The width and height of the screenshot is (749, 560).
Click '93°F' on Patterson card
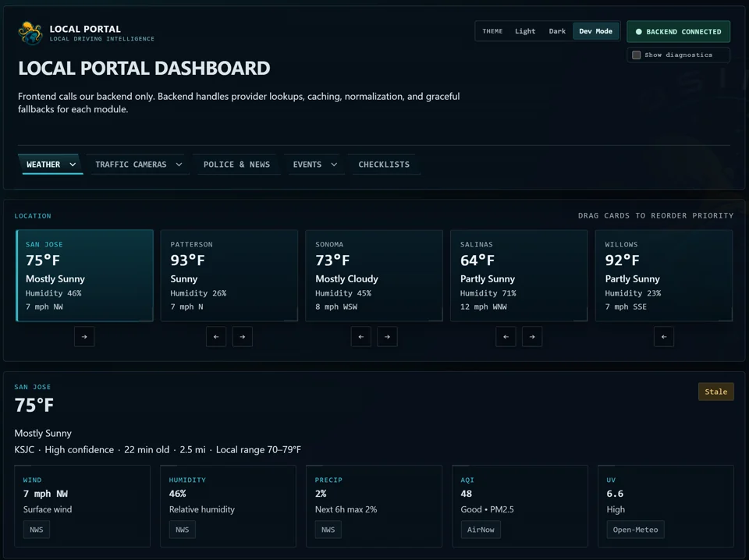pyautogui.click(x=188, y=261)
